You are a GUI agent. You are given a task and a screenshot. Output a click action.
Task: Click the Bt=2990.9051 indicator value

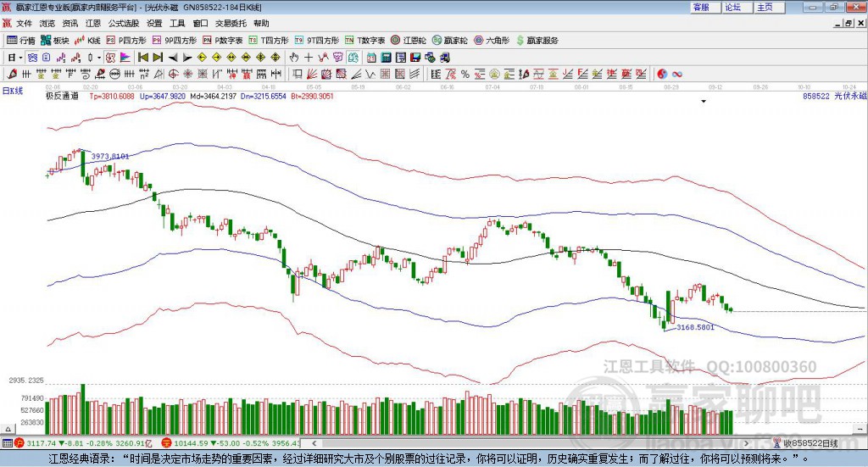click(x=312, y=96)
